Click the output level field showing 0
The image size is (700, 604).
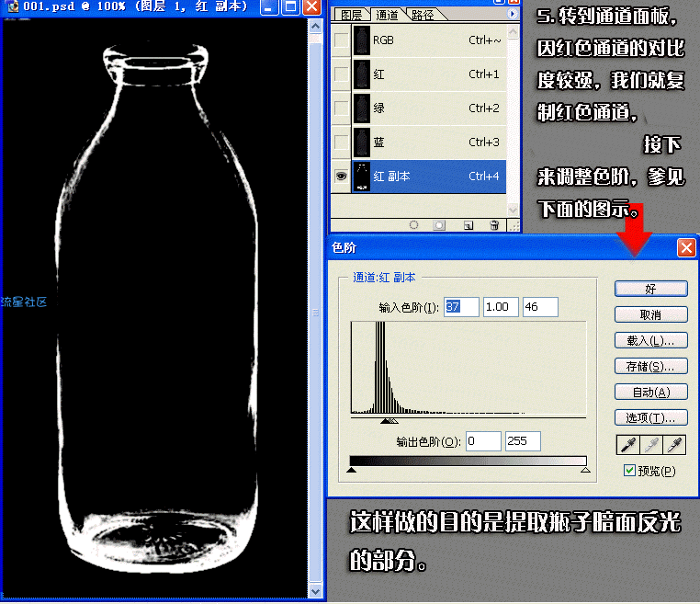tap(483, 441)
